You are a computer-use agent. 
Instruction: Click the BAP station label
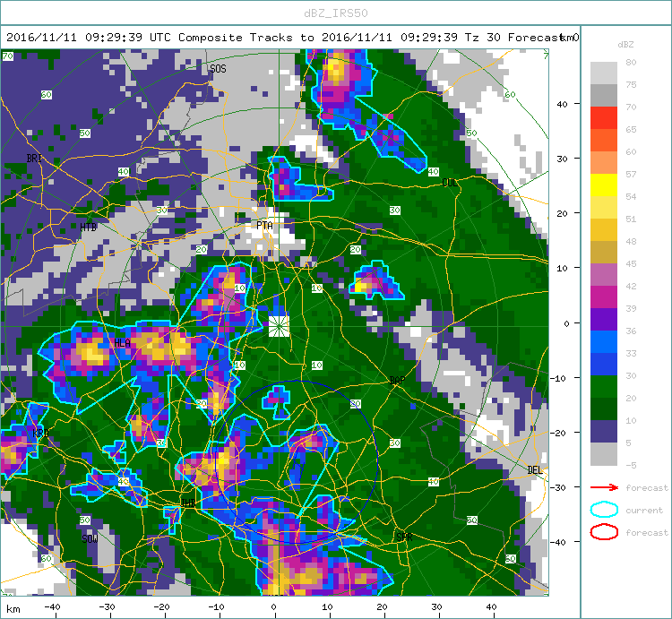point(397,381)
